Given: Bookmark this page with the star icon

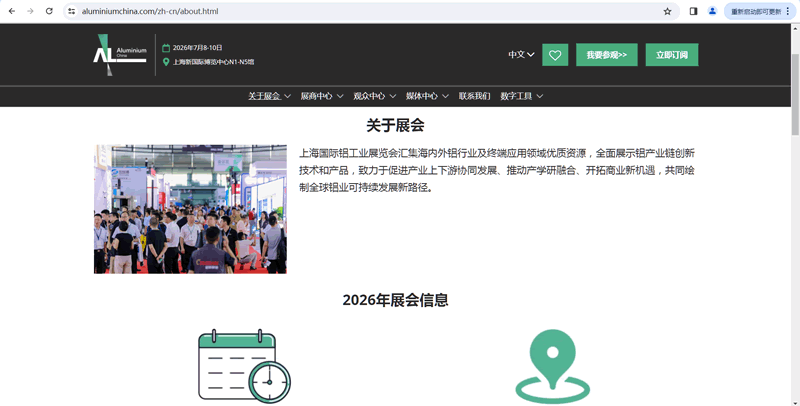Looking at the screenshot, I should pos(667,11).
